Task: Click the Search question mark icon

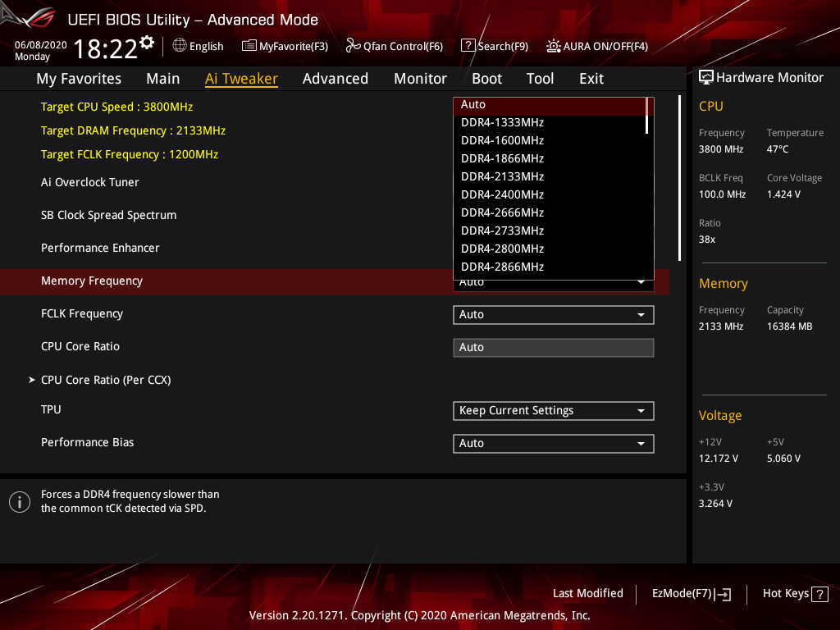Action: pos(468,46)
